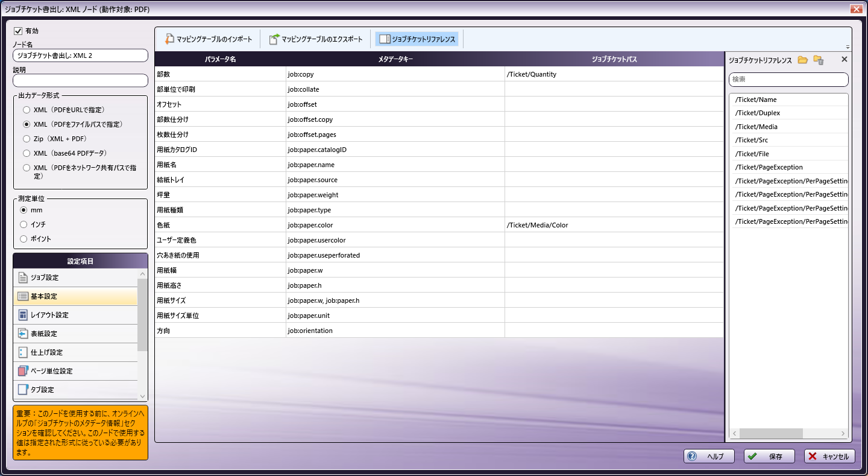The width and height of the screenshot is (868, 476).
Task: Click the 設定項目 list scroll down arrow
Action: [x=142, y=396]
